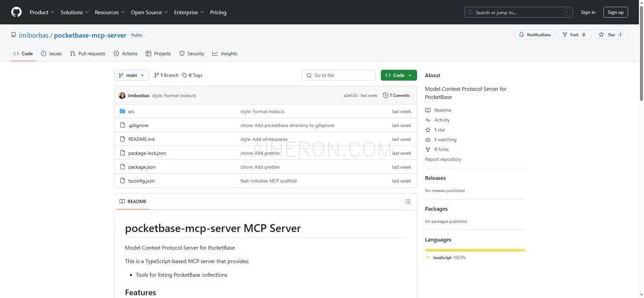This screenshot has height=298, width=644.
Task: Open commit hash a2efc2b
Action: click(x=350, y=95)
